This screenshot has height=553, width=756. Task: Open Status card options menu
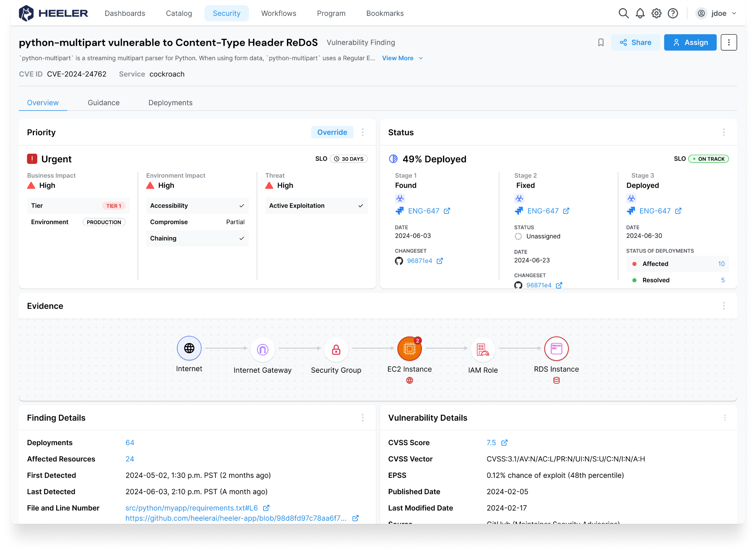coord(724,132)
